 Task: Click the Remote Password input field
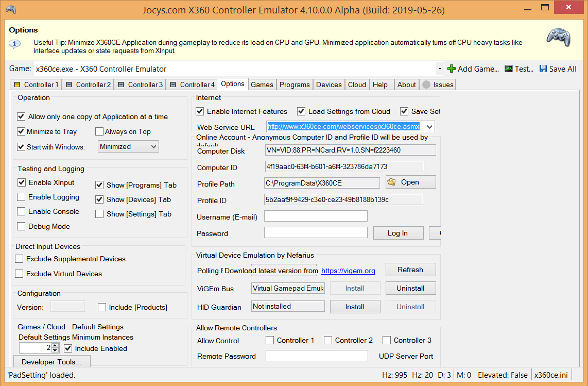click(x=316, y=356)
